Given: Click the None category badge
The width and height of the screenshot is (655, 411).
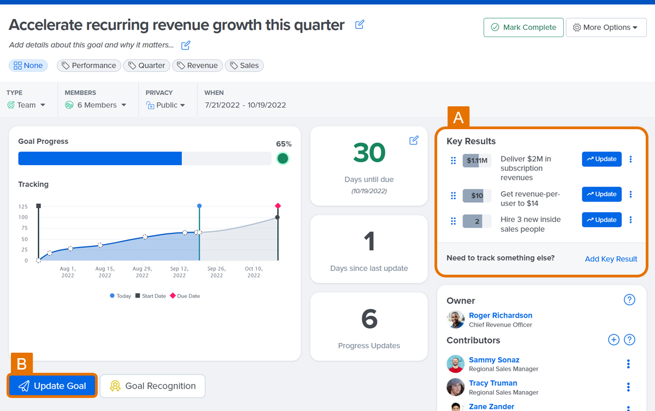Looking at the screenshot, I should pos(28,66).
